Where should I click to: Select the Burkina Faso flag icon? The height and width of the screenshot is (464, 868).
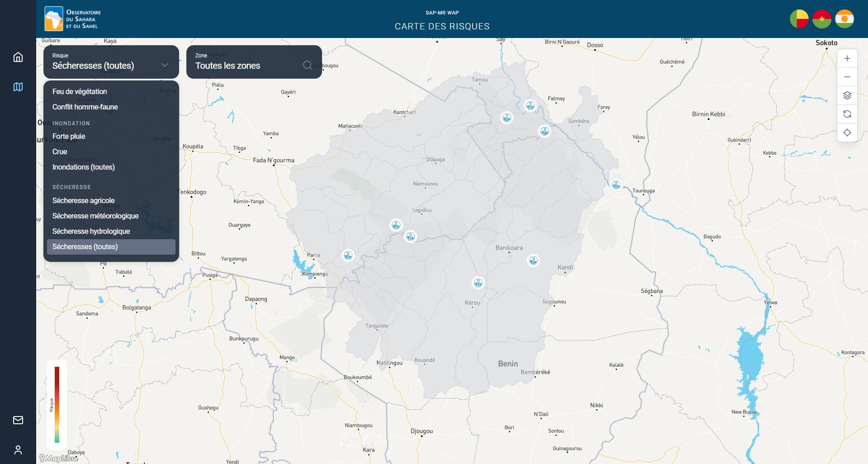tap(822, 19)
